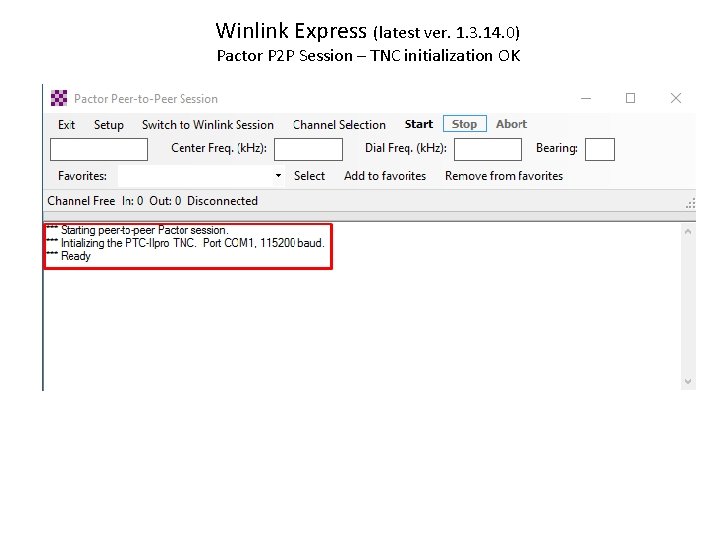Image resolution: width=720 pixels, height=540 pixels.
Task: Open the Exit menu
Action: pos(67,125)
